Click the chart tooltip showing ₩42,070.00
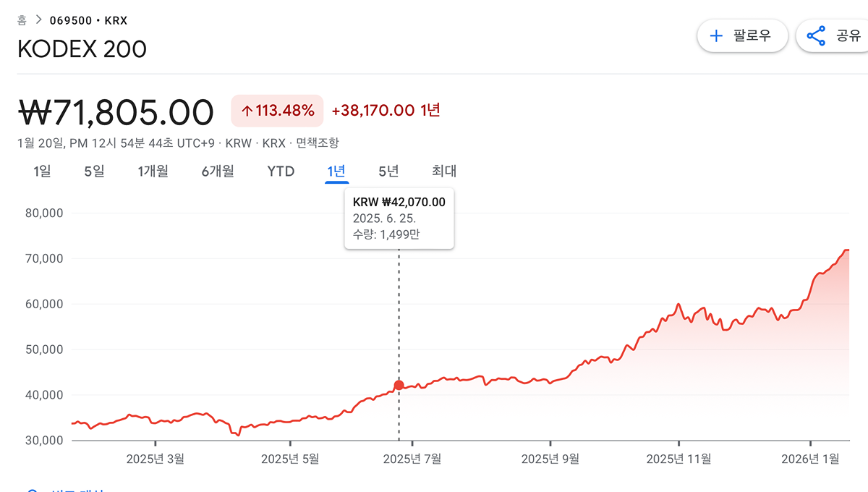This screenshot has height=492, width=868. pyautogui.click(x=399, y=218)
